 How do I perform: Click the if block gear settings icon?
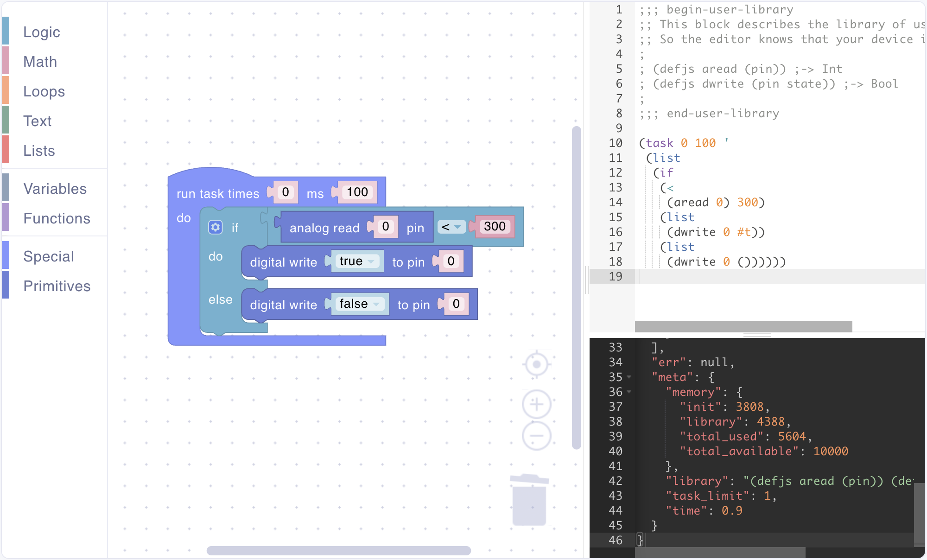[215, 227]
